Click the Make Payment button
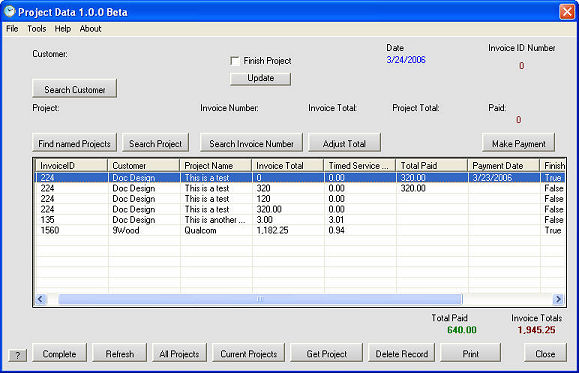The height and width of the screenshot is (373, 579). click(x=518, y=143)
